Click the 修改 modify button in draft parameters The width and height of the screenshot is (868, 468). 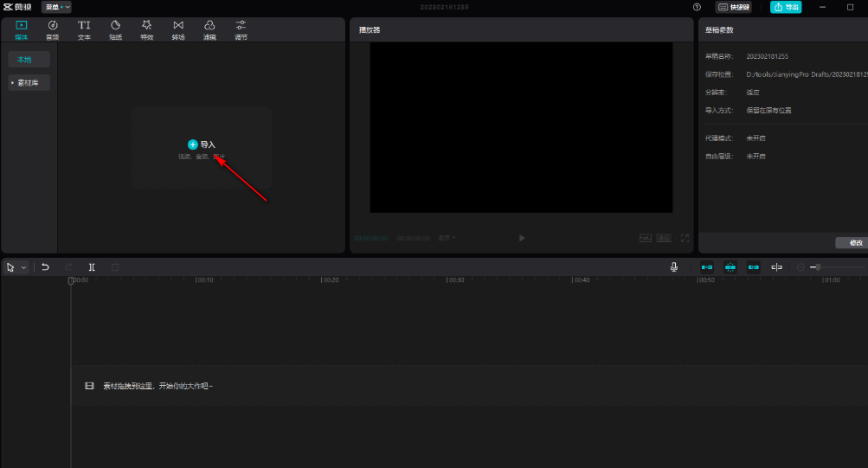[855, 243]
